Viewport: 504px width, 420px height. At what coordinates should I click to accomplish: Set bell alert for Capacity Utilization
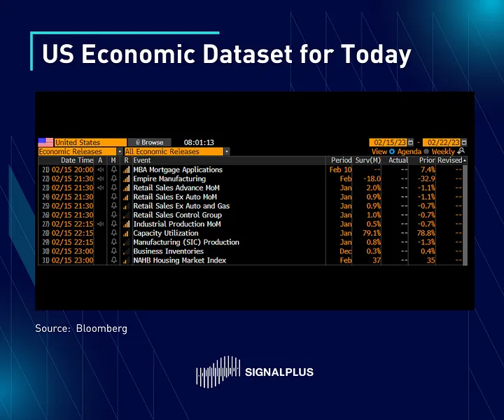(x=114, y=232)
